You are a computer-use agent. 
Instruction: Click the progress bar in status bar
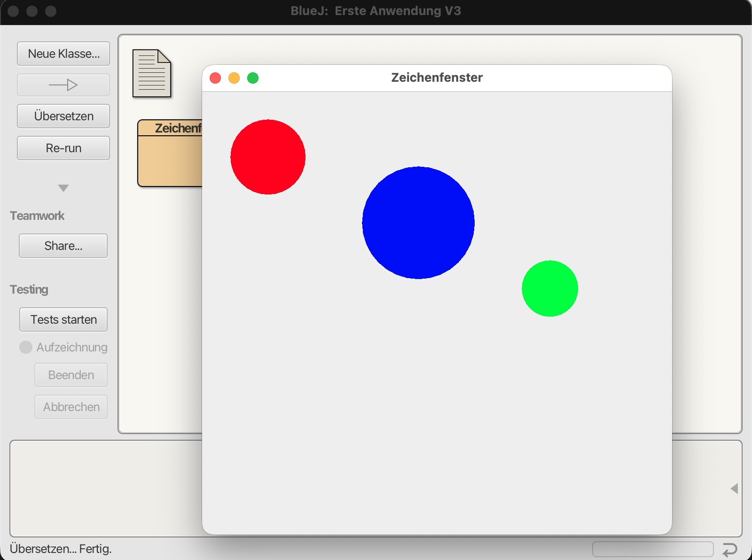click(x=653, y=549)
